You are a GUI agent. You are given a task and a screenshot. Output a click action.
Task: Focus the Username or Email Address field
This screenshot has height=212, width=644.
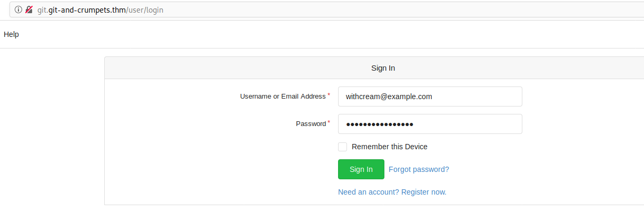tap(430, 97)
